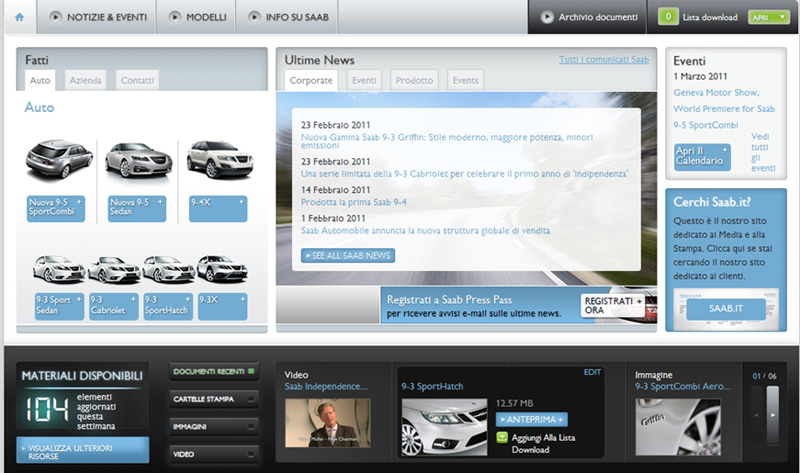Expand the Nuova 9-5 Sedan button
Screen dimensions: 800x473
[x=137, y=208]
